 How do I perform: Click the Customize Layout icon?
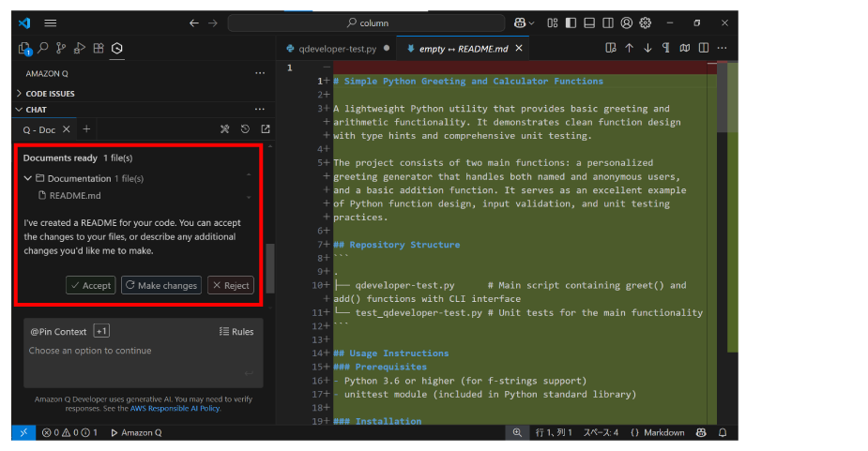point(553,23)
